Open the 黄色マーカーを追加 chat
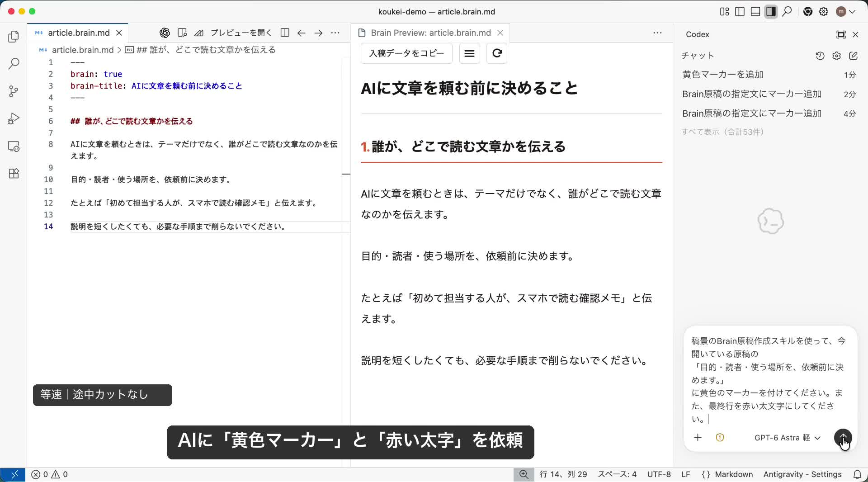Image resolution: width=868 pixels, height=482 pixels. point(769,75)
